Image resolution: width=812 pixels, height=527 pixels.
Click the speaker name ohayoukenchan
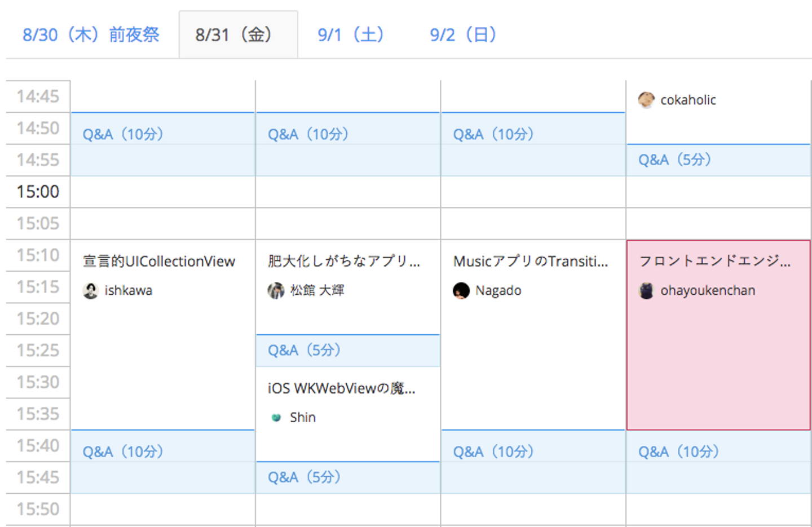pos(708,291)
